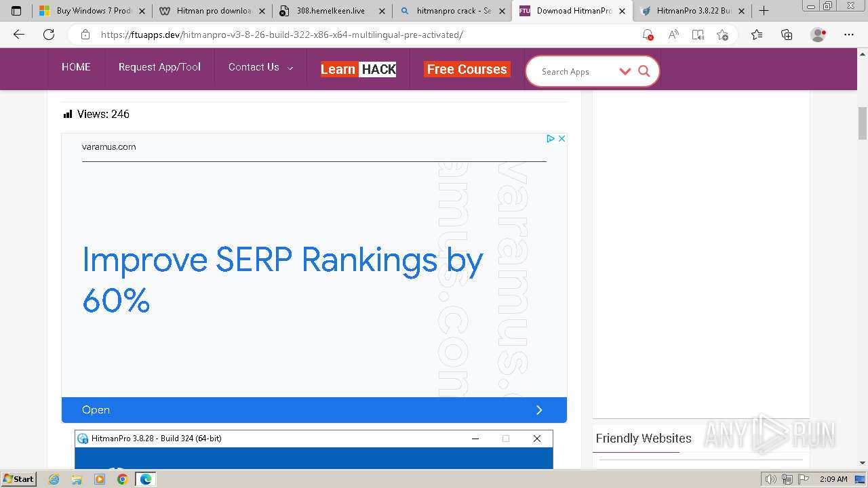Go to HOME in site menu

point(76,67)
